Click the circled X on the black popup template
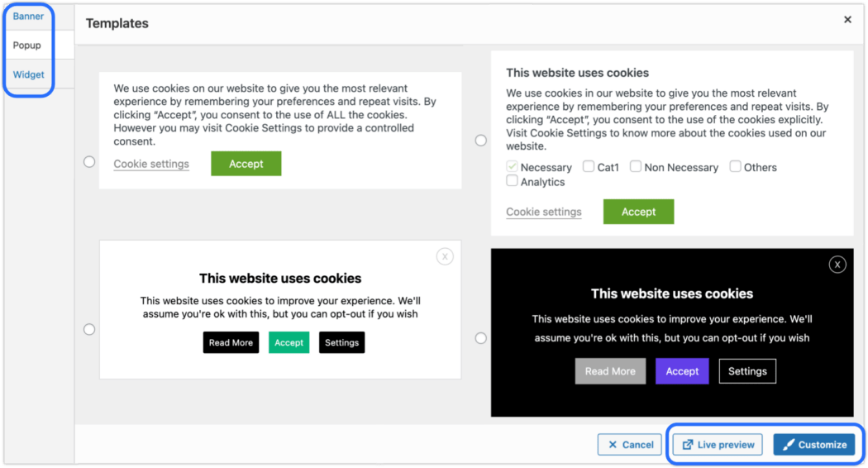Image resolution: width=868 pixels, height=468 pixels. click(x=837, y=265)
